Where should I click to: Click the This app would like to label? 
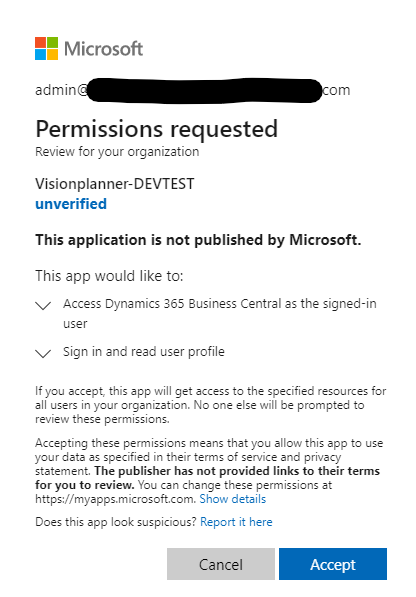click(x=109, y=276)
